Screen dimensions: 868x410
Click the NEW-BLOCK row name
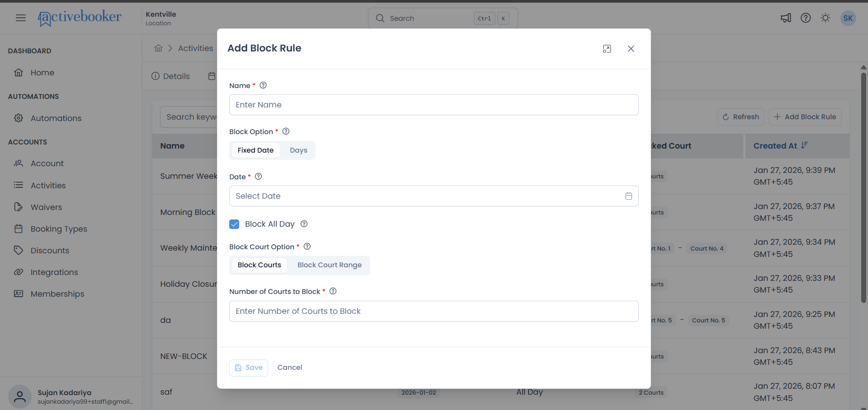tap(184, 356)
